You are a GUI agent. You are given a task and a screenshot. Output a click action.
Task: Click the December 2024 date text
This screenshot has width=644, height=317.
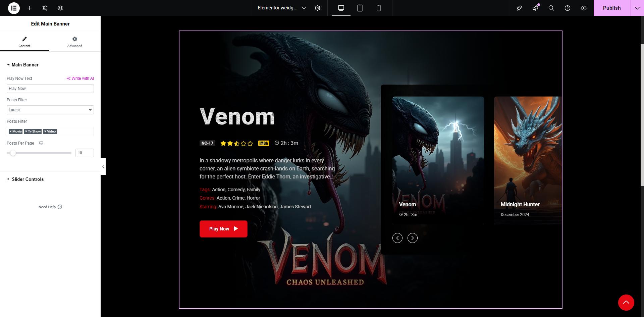click(515, 215)
